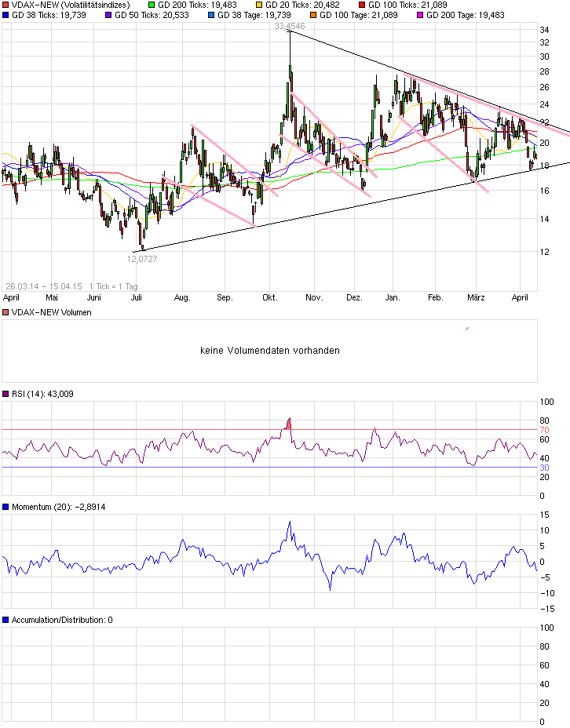Click the RSI (14) legend swatch

(5, 394)
